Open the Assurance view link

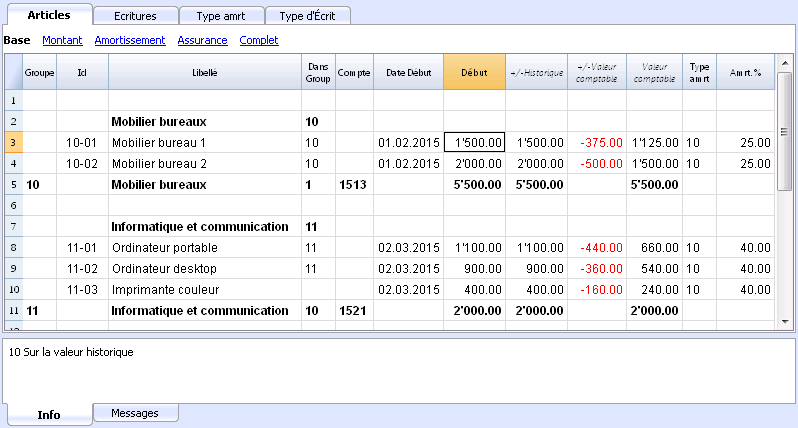(202, 40)
